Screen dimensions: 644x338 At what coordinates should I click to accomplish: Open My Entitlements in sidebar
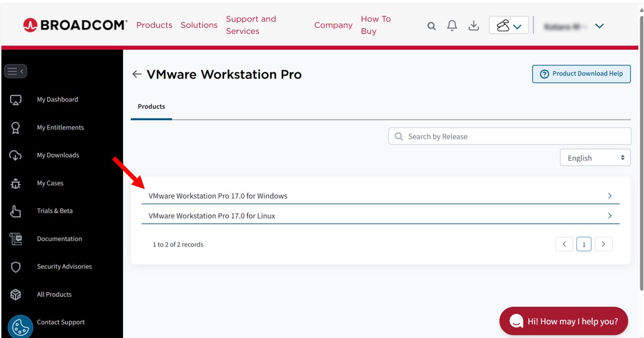coord(60,128)
